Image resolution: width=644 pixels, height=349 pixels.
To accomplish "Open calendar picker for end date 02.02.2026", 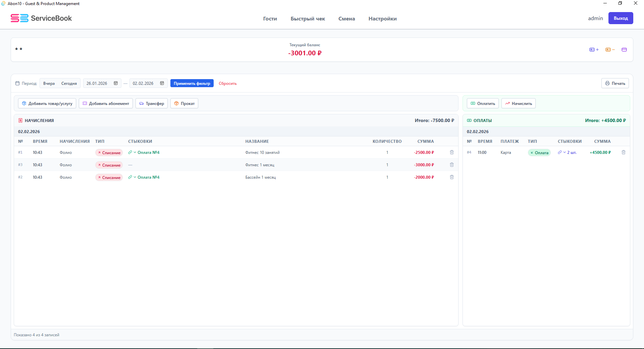I will pos(162,83).
